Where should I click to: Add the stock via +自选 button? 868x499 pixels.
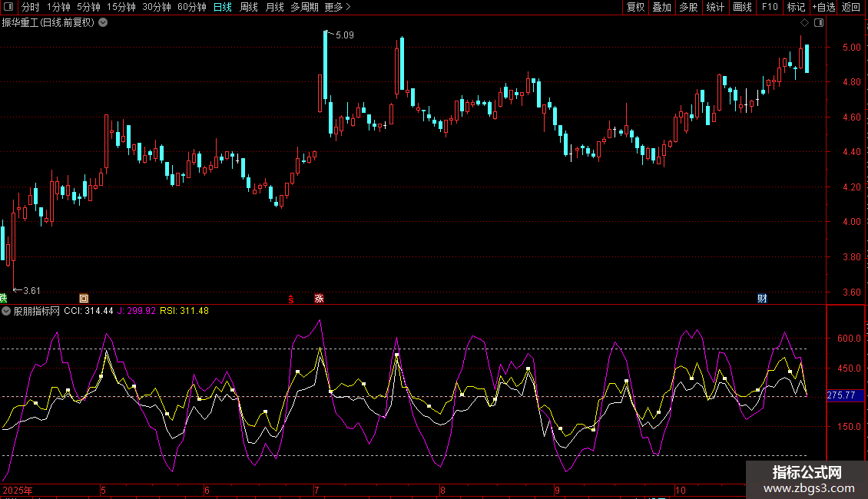tap(823, 7)
